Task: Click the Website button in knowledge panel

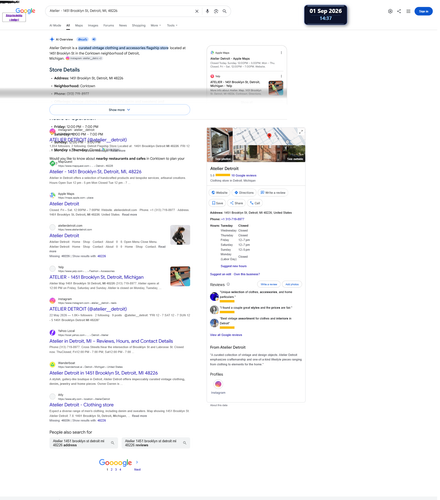Action: coord(220,193)
